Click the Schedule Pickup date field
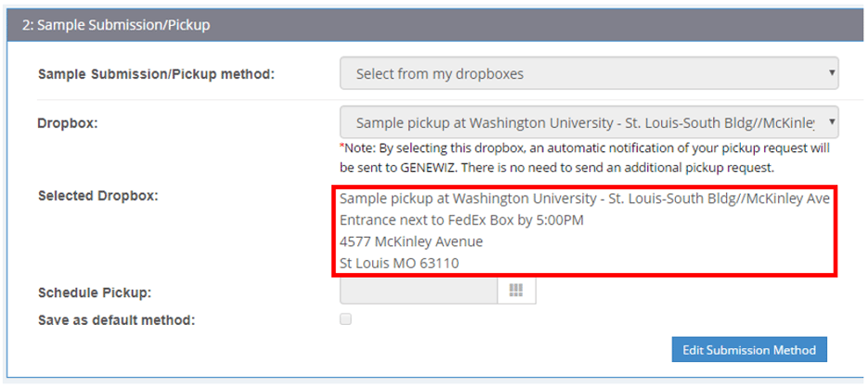Viewport: 868px width, 388px height. coord(419,291)
